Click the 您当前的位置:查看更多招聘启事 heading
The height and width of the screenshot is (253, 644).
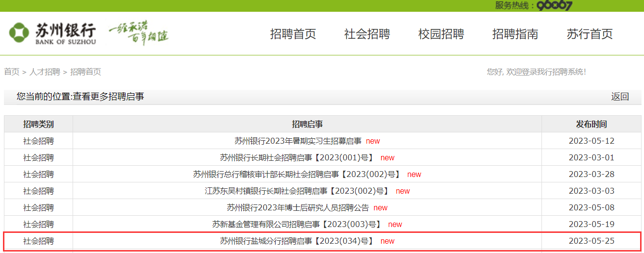tap(80, 97)
